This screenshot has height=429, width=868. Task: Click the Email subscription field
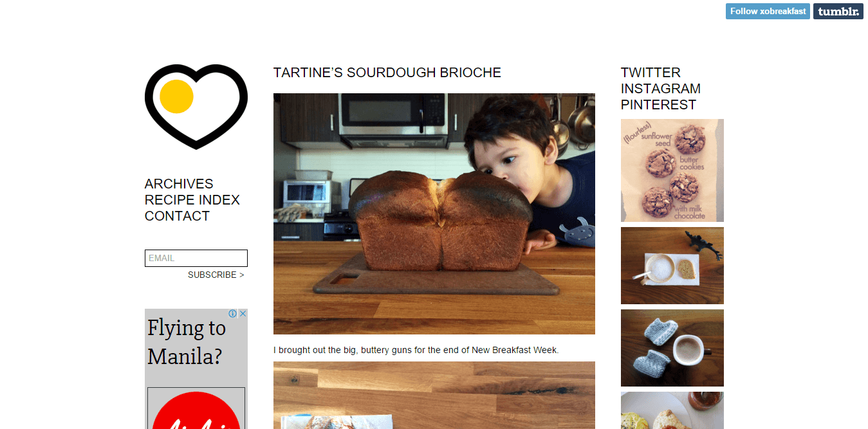pyautogui.click(x=196, y=258)
